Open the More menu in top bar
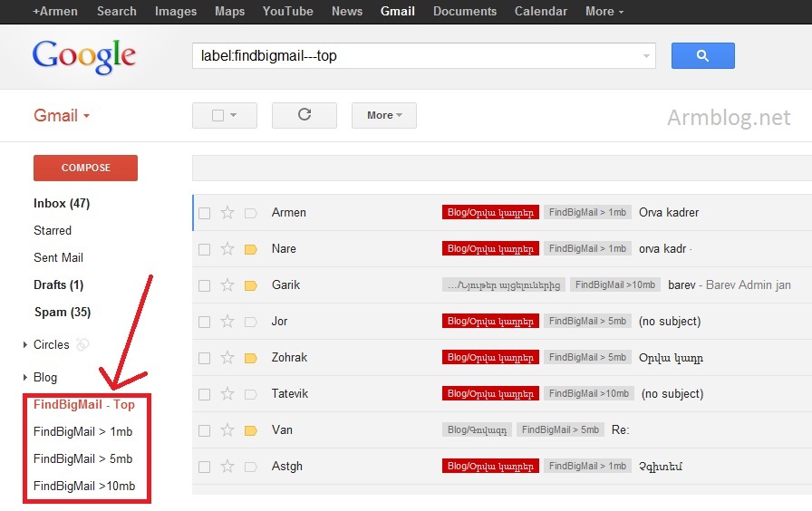This screenshot has width=812, height=511. coord(604,12)
